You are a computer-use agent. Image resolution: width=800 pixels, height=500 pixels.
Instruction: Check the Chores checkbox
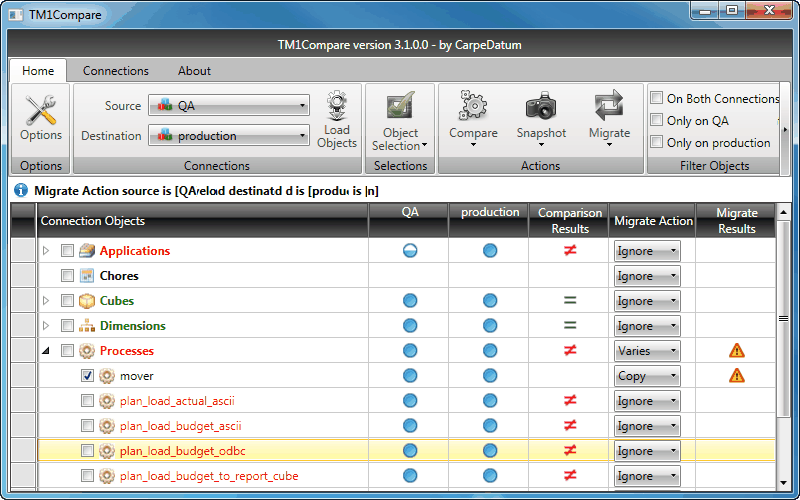tap(67, 276)
